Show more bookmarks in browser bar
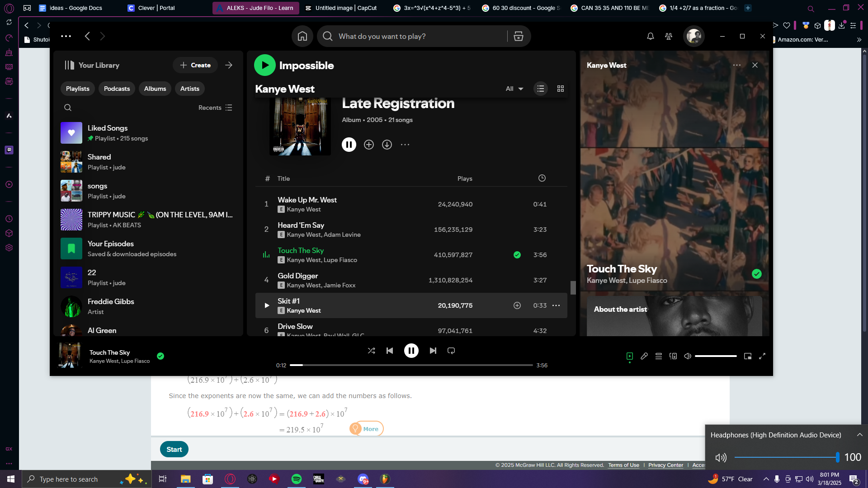Image resolution: width=868 pixels, height=488 pixels. (x=859, y=40)
